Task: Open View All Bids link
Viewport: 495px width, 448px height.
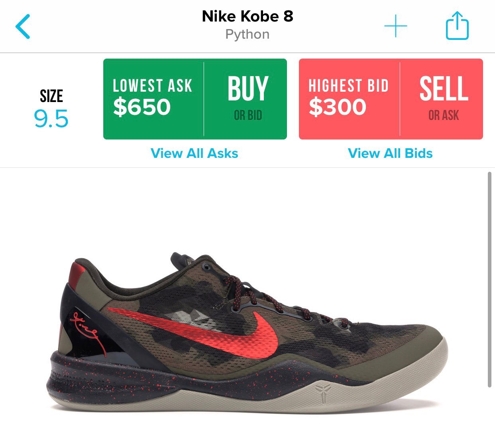Action: coord(390,153)
